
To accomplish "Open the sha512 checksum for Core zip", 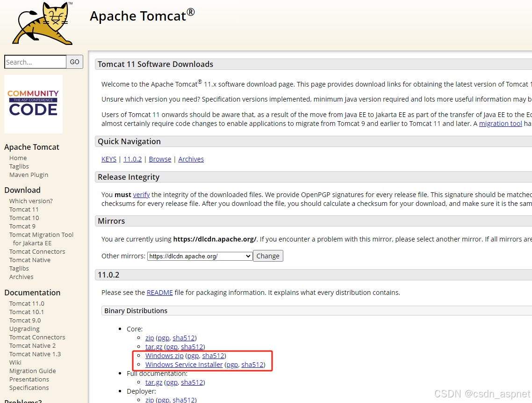I will [x=184, y=338].
